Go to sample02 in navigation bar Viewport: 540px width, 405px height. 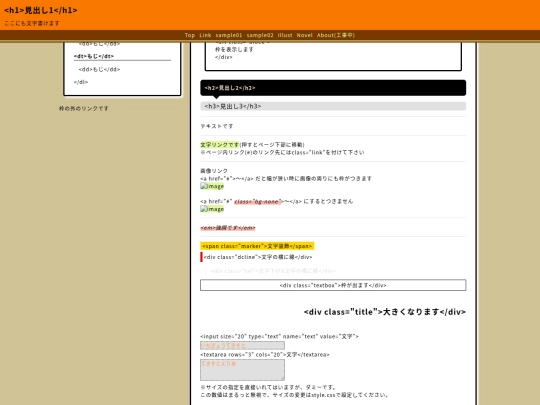(x=260, y=35)
